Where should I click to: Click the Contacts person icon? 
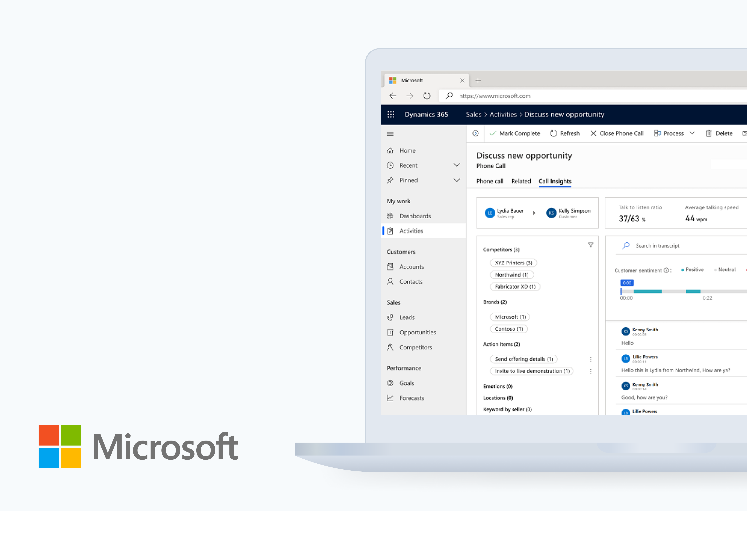click(x=390, y=282)
